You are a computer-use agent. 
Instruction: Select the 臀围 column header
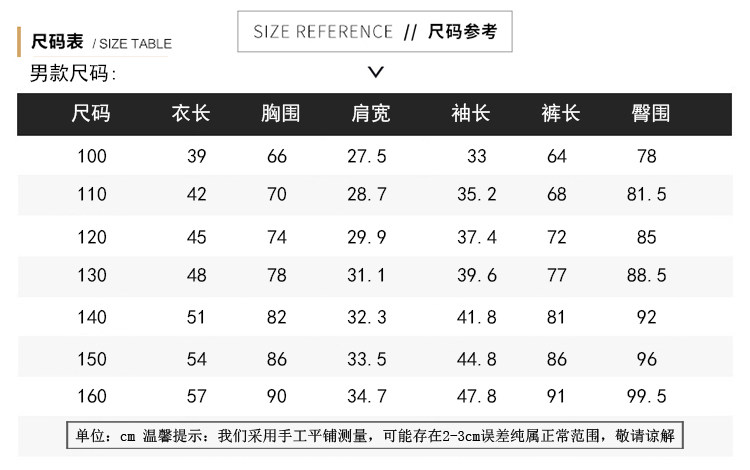651,113
